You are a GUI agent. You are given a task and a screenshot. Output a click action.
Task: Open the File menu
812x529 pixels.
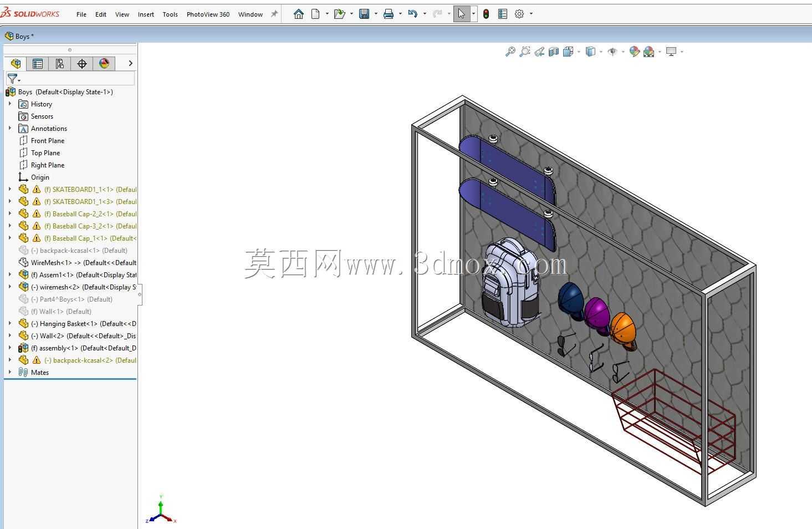point(81,14)
